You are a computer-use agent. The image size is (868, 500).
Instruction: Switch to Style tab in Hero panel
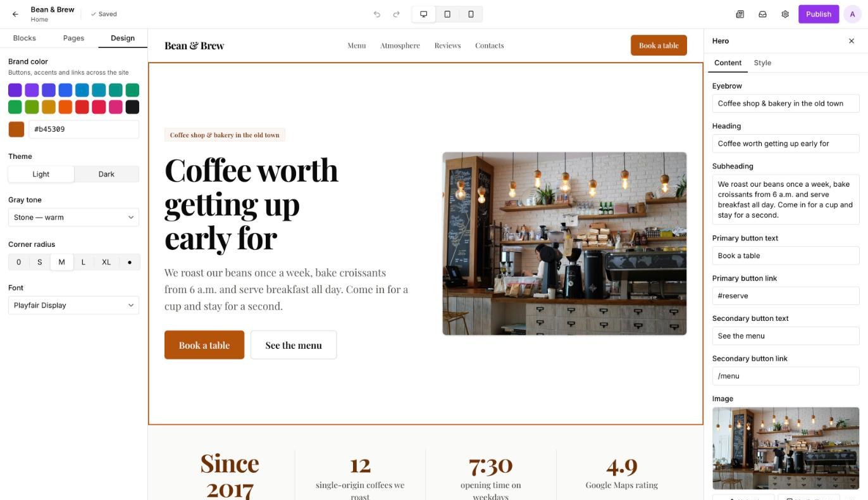click(762, 63)
